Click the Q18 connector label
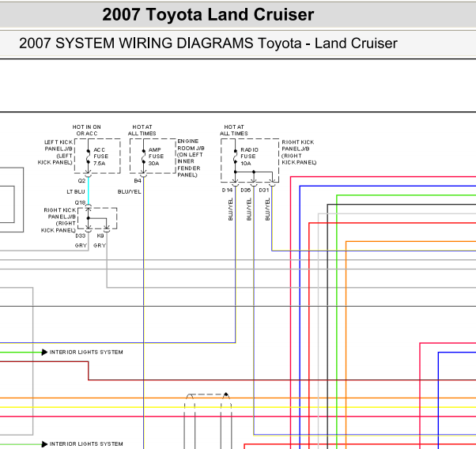Viewport: 476px width, 449px height. pyautogui.click(x=80, y=202)
